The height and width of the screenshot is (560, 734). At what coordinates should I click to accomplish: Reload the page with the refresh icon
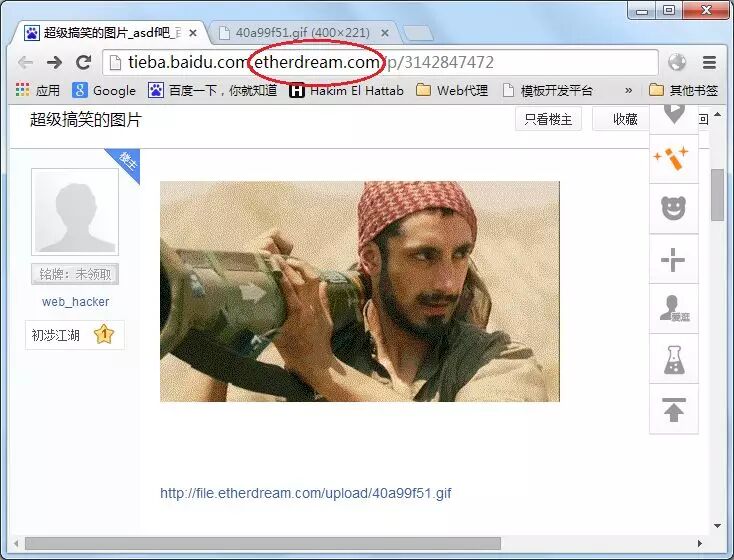(84, 62)
